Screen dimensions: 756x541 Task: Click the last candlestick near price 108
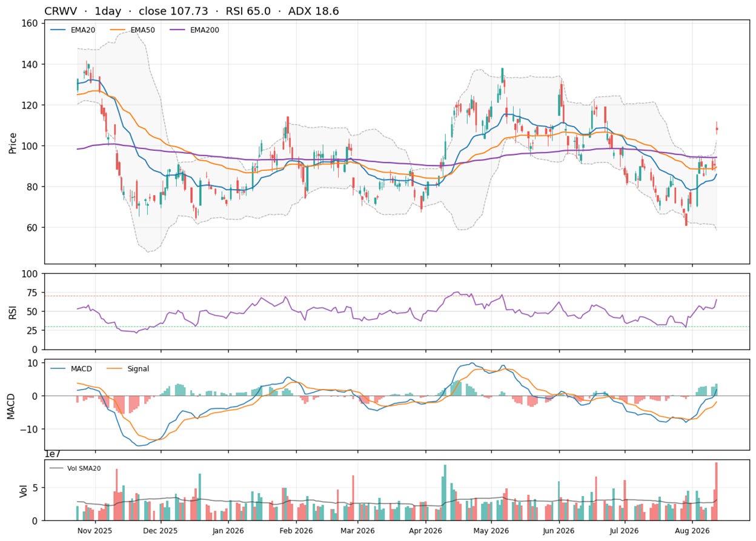point(717,128)
